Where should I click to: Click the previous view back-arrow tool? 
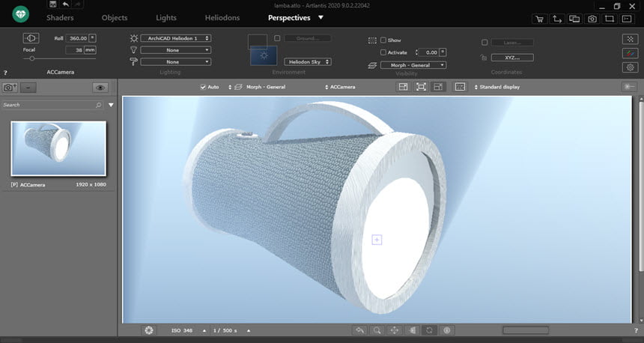[x=359, y=330]
